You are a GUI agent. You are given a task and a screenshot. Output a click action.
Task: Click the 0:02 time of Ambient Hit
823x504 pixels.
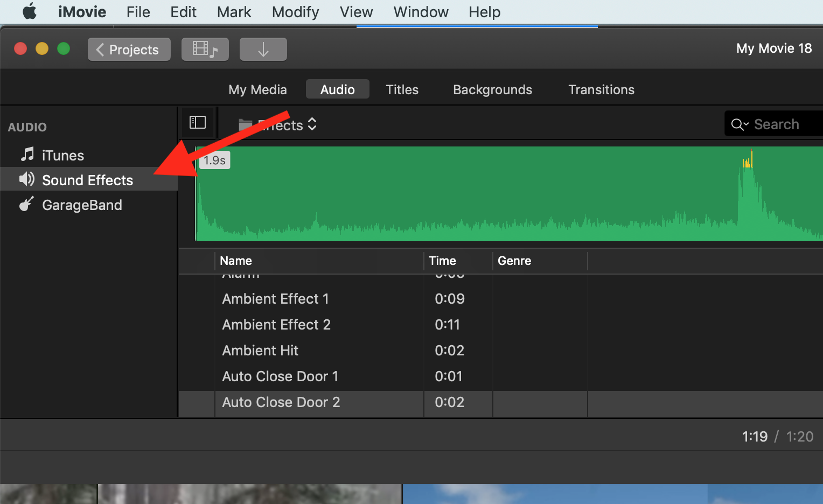pos(450,351)
